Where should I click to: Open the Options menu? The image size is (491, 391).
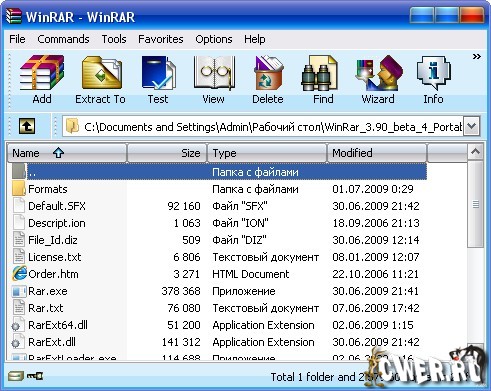214,39
